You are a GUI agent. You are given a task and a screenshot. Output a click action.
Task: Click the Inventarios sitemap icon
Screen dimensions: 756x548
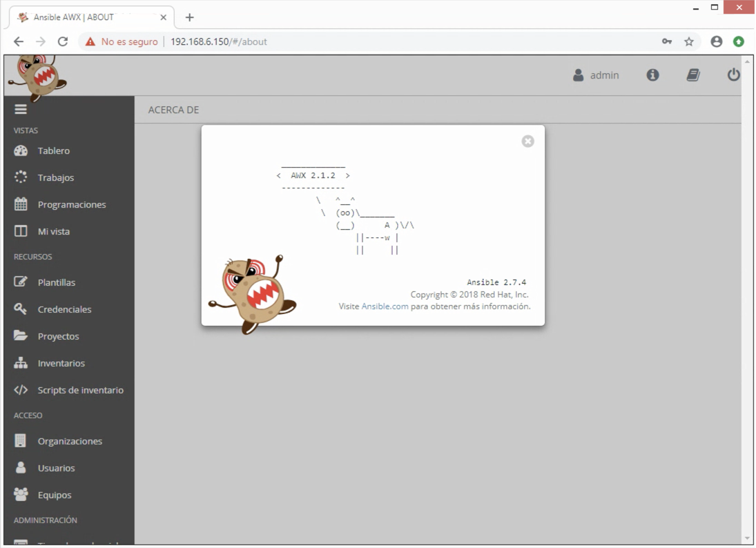tap(21, 363)
